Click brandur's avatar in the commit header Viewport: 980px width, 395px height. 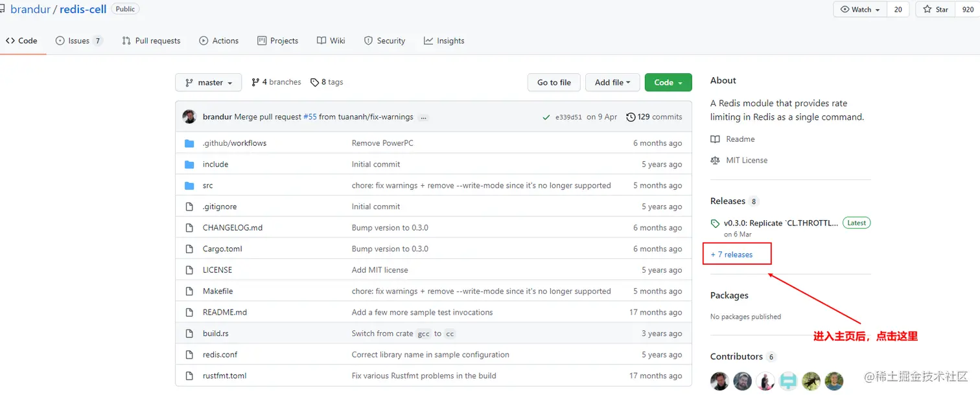coord(189,117)
